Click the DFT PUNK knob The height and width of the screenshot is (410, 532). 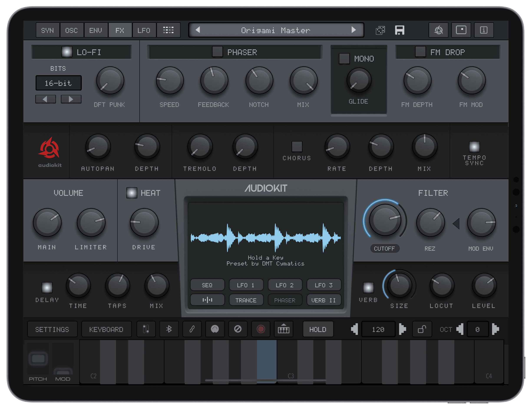point(110,80)
